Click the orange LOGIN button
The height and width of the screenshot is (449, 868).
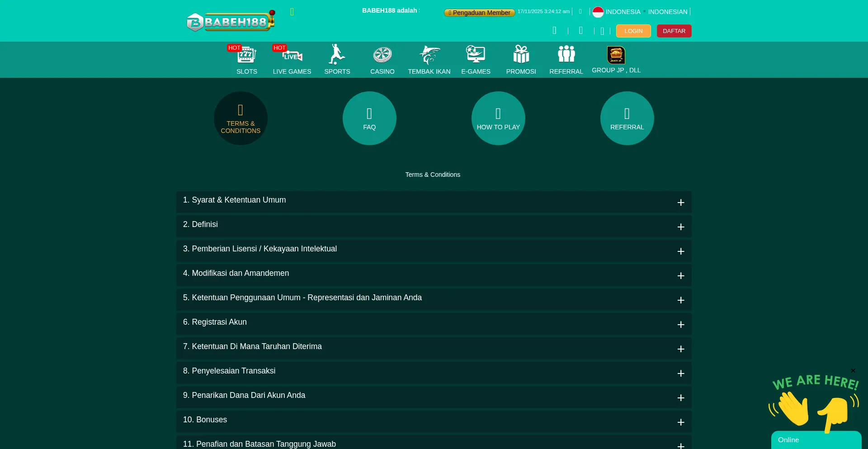pyautogui.click(x=633, y=31)
